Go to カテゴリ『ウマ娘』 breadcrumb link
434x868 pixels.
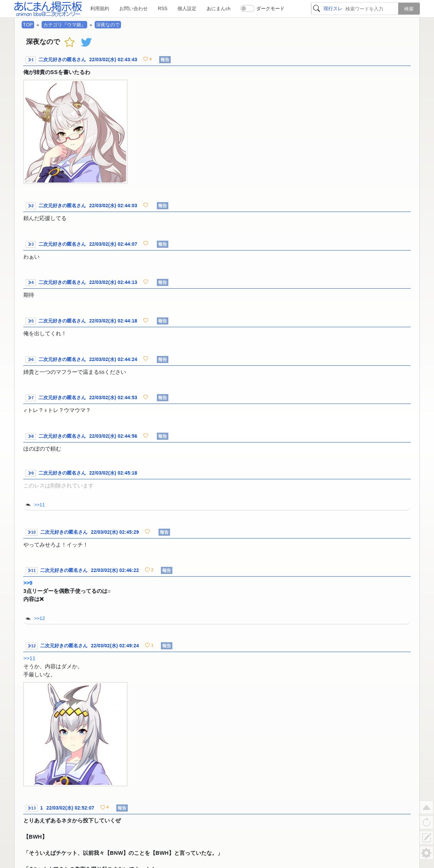coord(64,25)
